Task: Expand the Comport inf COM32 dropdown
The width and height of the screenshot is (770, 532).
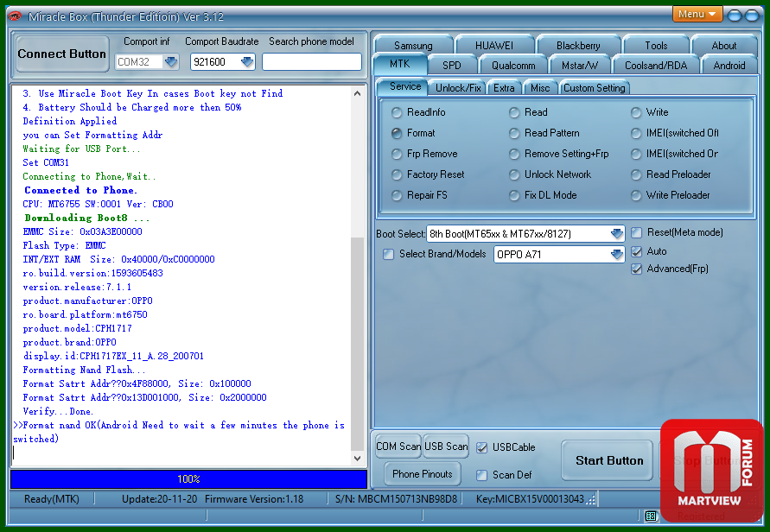Action: (x=170, y=61)
